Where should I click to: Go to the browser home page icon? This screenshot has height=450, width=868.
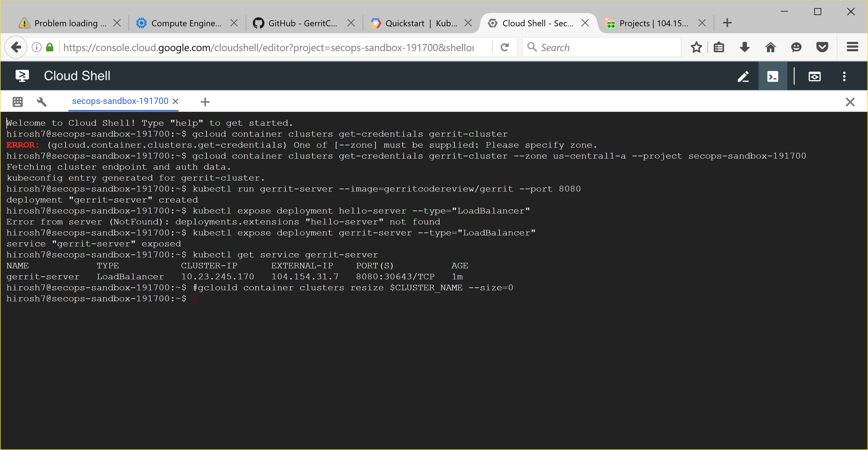tap(770, 47)
